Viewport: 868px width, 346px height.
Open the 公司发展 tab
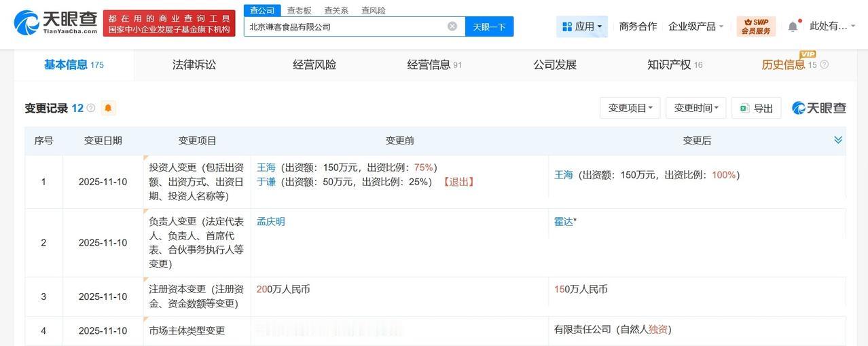(x=555, y=65)
